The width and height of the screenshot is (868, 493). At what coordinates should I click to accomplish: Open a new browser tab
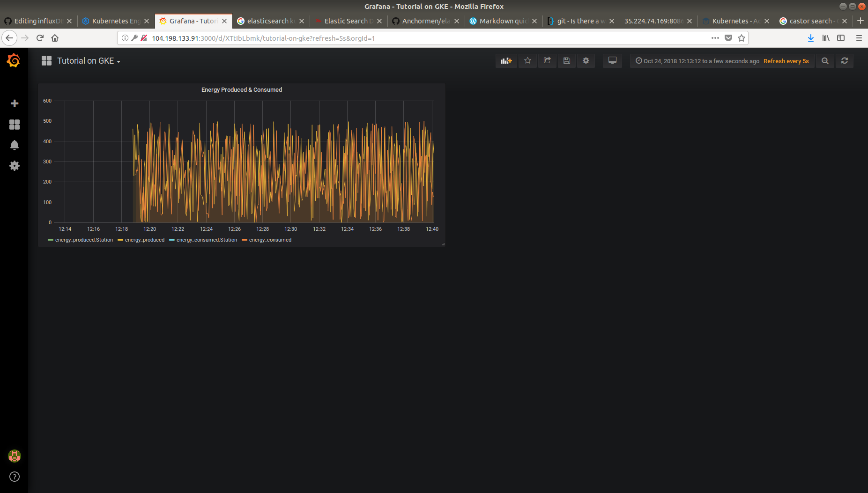click(x=860, y=21)
